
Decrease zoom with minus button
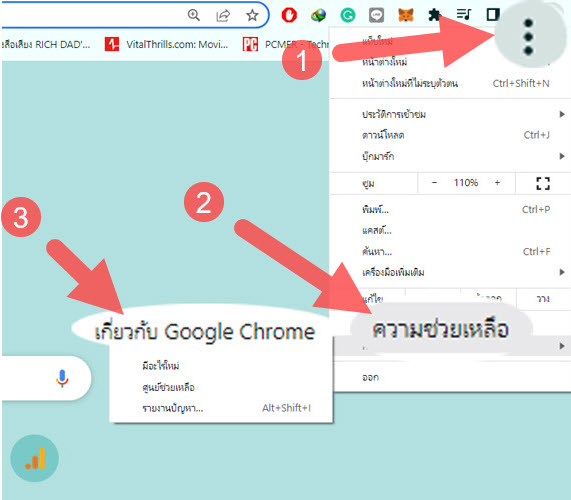(434, 182)
